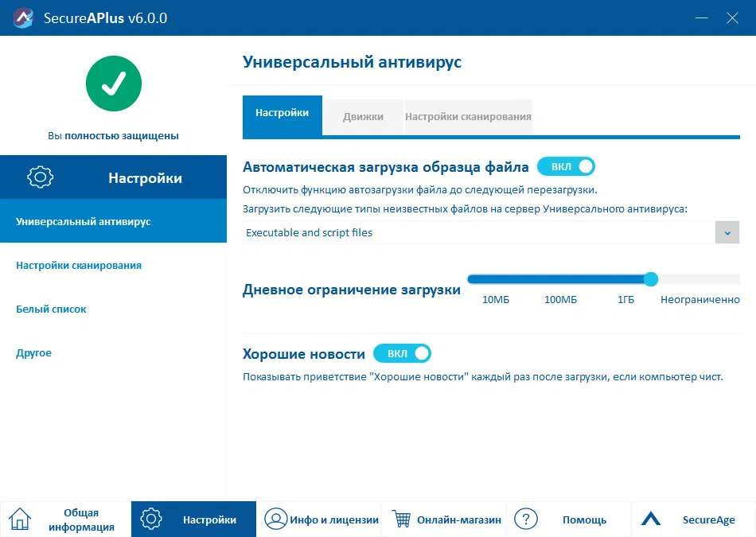Click the Универсальный антивирус page heading

tap(352, 62)
